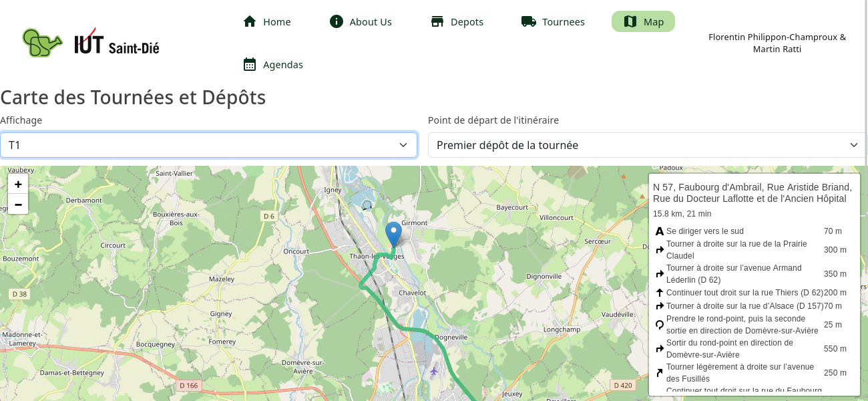Viewport: 868px width, 401px height.
Task: Zoom in on the map
Action: [x=18, y=184]
